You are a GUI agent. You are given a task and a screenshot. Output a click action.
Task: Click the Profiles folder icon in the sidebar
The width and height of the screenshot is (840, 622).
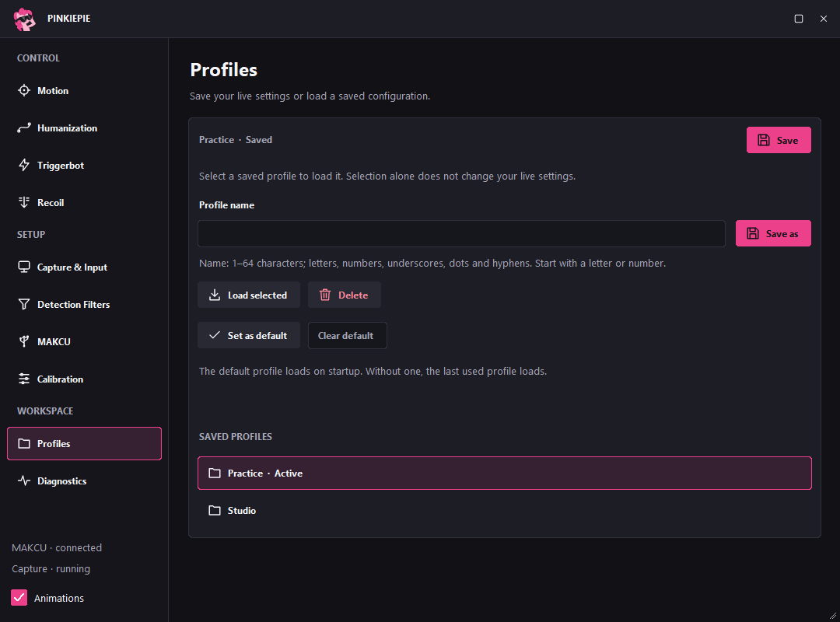24,444
